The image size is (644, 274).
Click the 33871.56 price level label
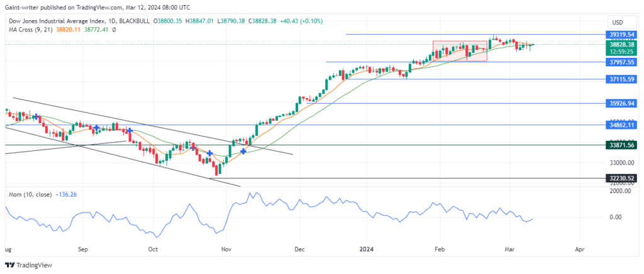(x=623, y=145)
